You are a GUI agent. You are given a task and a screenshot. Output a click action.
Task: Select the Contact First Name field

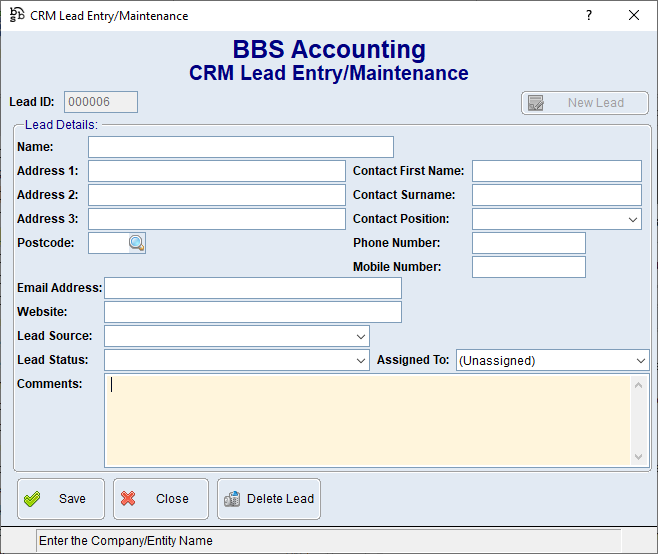(557, 171)
